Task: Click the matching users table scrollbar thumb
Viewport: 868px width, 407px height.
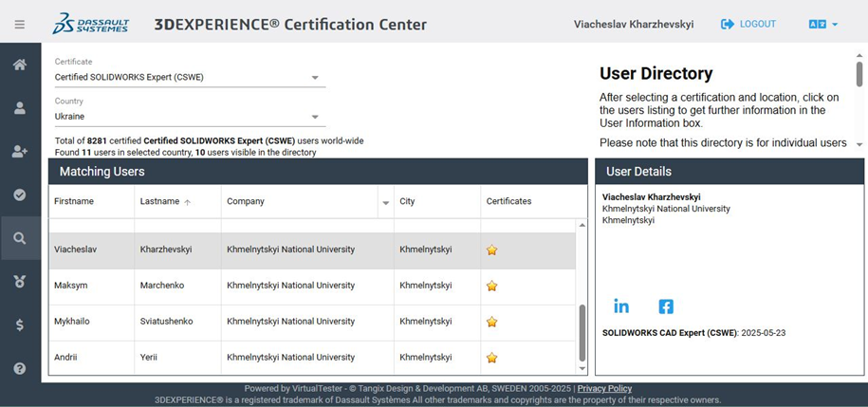Action: click(582, 333)
